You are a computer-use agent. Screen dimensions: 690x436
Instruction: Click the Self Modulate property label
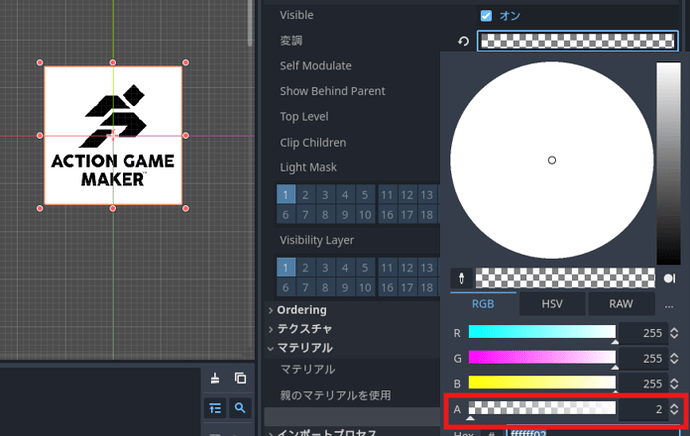(316, 66)
